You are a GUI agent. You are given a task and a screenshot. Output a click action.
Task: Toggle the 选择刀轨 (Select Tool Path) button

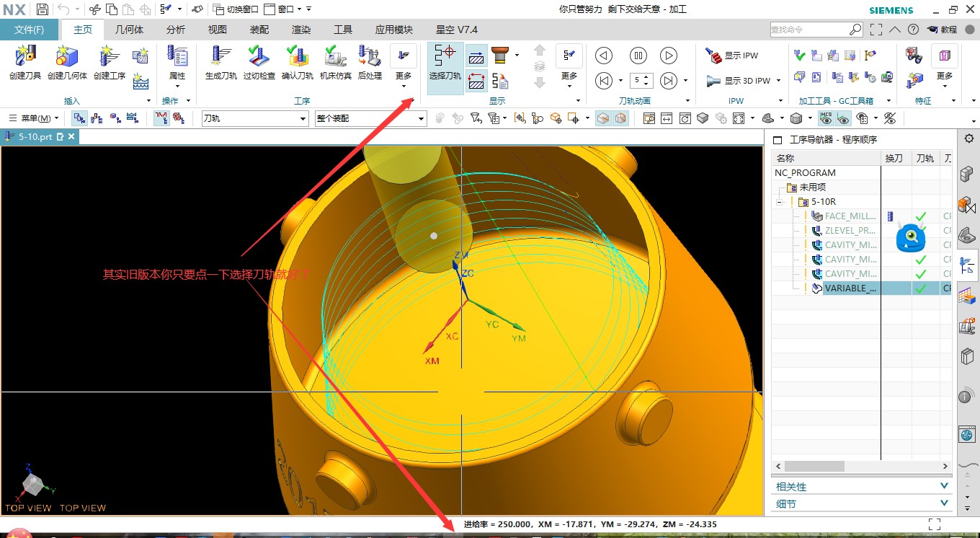445,69
